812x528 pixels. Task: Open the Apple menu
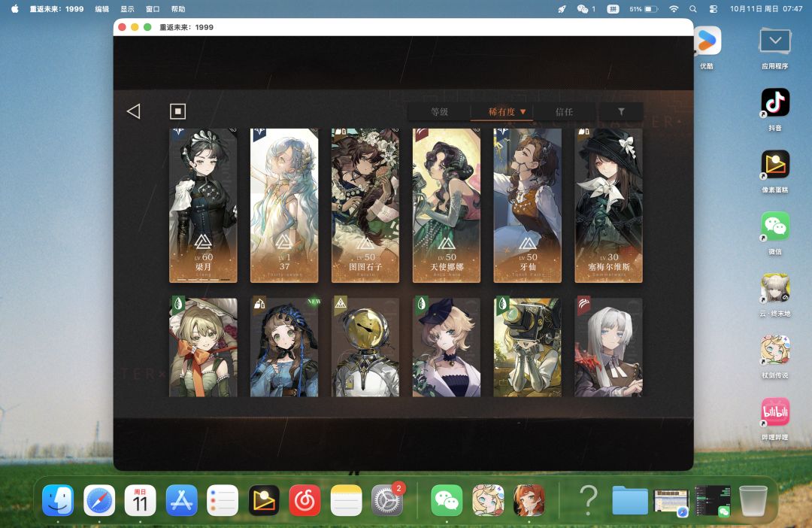pos(14,9)
